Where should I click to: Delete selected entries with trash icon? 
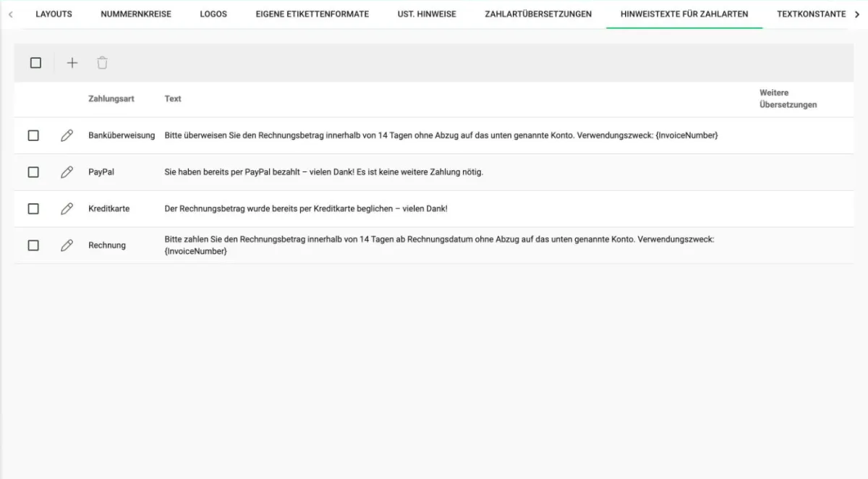(x=103, y=63)
